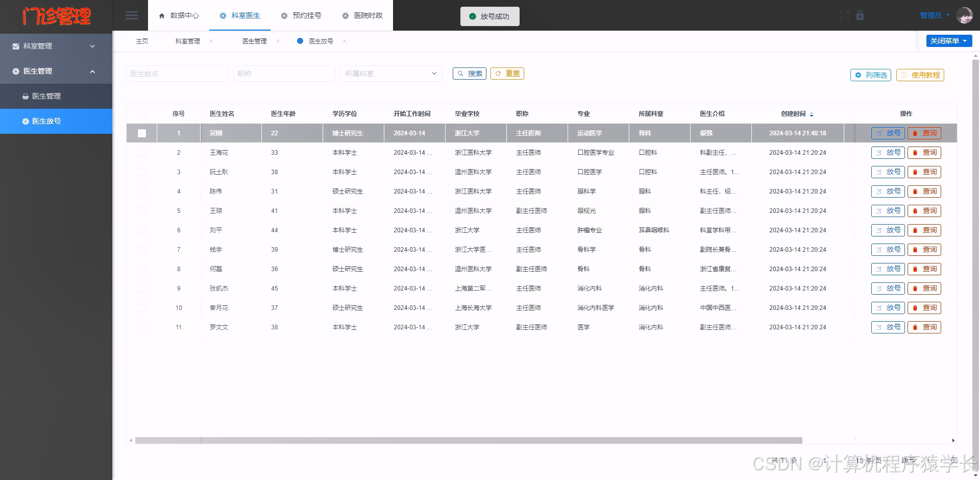Click 查询 button for 刘平

coord(924,230)
